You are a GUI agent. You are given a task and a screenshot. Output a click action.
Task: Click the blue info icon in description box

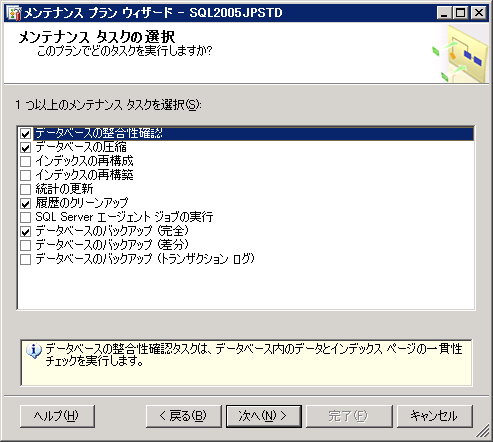click(34, 352)
